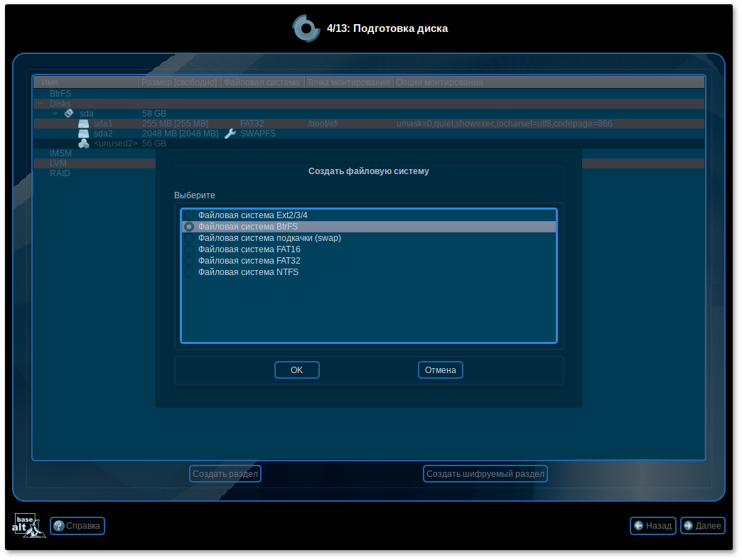Click the sda disk drive icon

(69, 113)
